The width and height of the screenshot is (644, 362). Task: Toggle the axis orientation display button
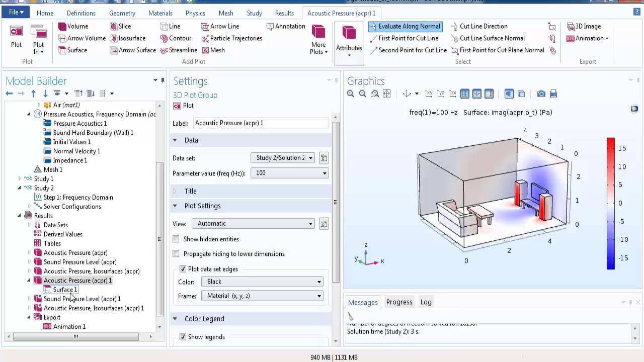tap(477, 94)
